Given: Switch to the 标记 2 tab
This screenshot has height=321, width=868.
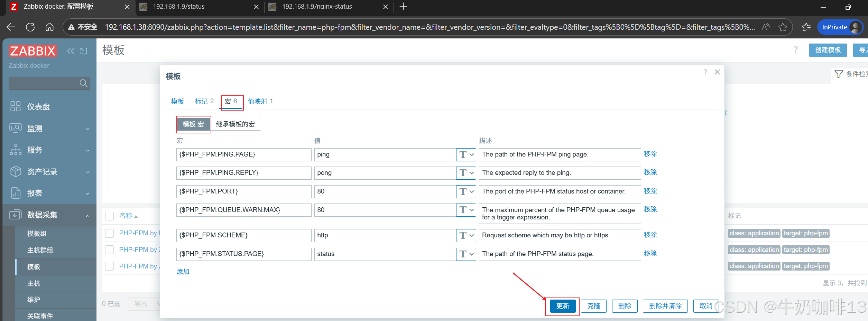Looking at the screenshot, I should [204, 101].
